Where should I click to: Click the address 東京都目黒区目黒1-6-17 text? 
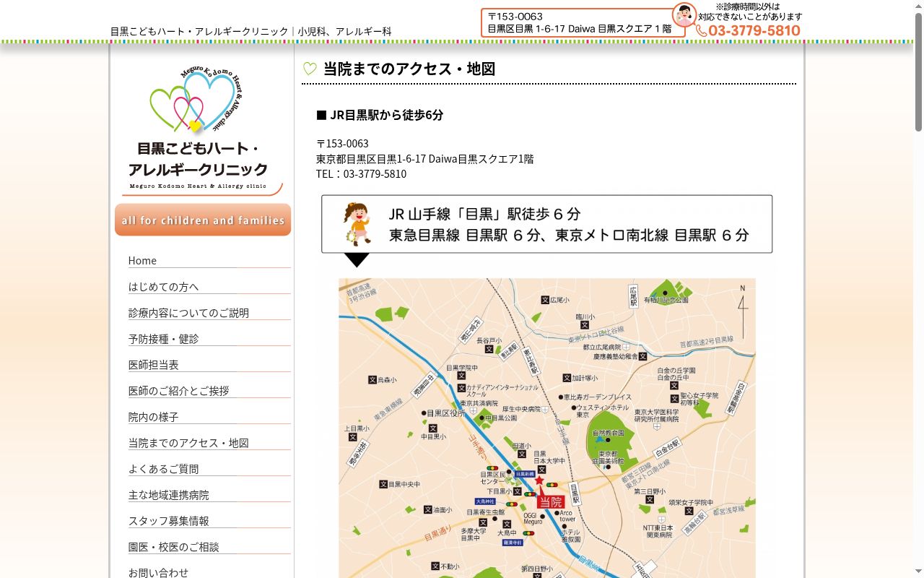[x=424, y=158]
